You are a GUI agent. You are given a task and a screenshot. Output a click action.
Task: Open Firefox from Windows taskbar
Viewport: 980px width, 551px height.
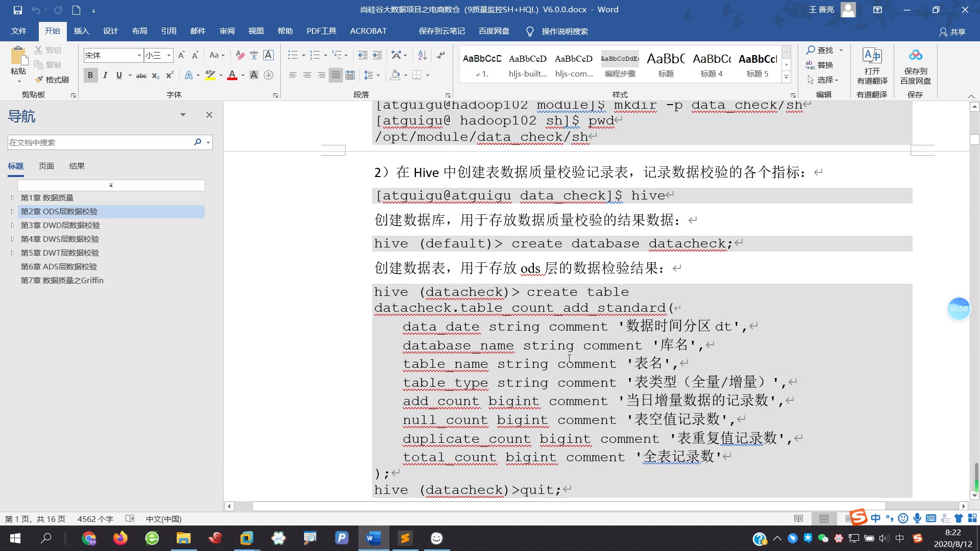[120, 538]
